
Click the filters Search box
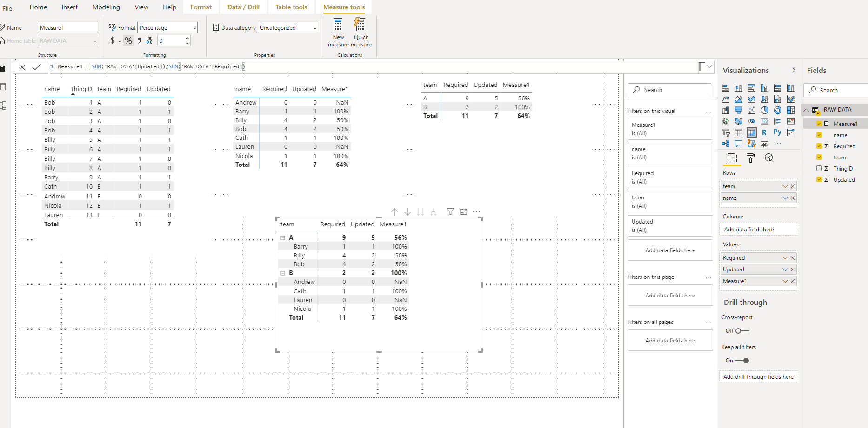pos(669,90)
